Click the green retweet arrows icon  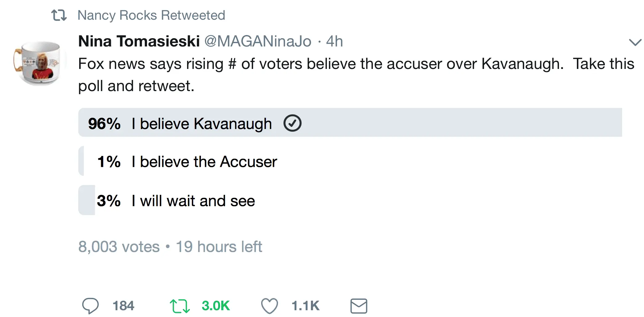click(180, 306)
